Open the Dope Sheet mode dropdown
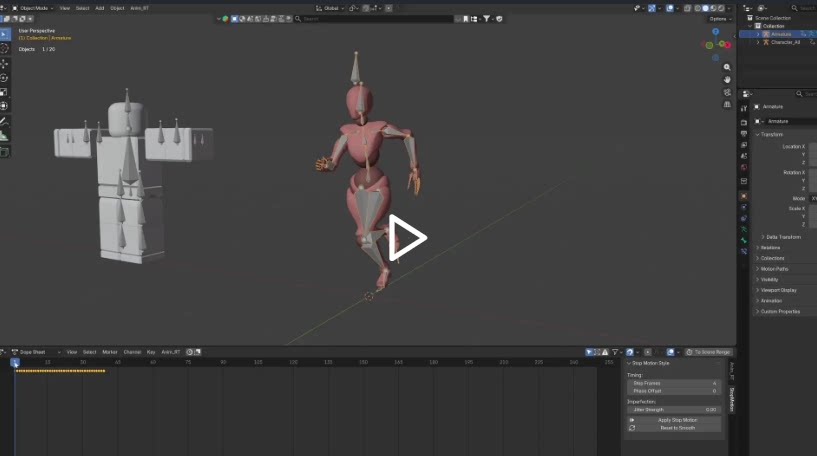The width and height of the screenshot is (817, 456). [35, 352]
